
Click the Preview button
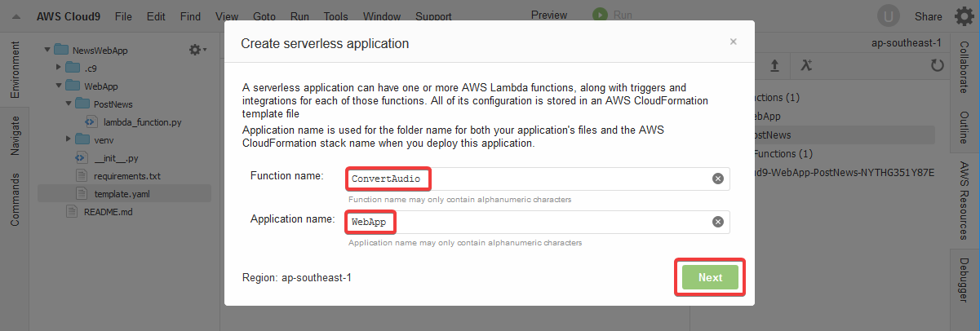tap(549, 15)
